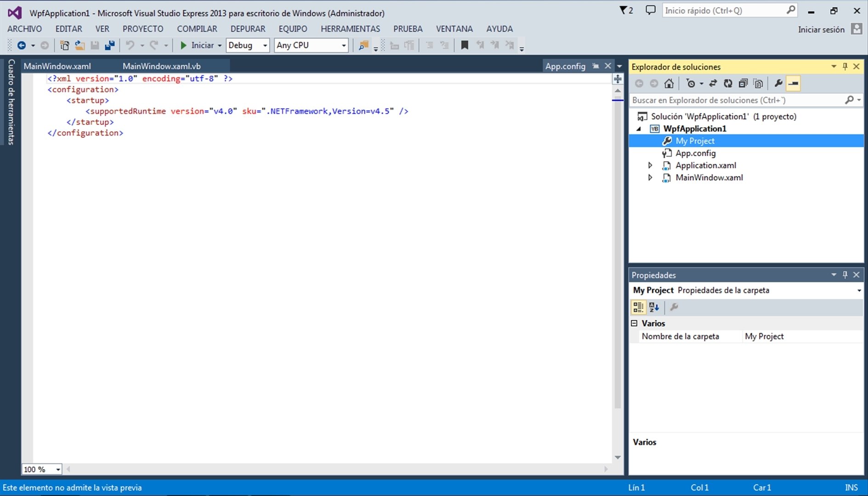
Task: Focus the Inicio rápido search field
Action: [x=724, y=10]
